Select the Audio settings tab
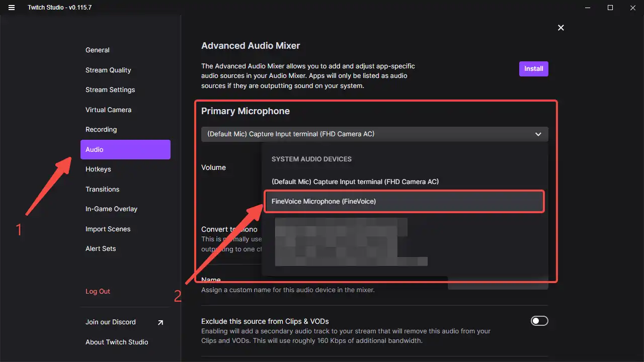This screenshot has height=362, width=644. (x=125, y=149)
